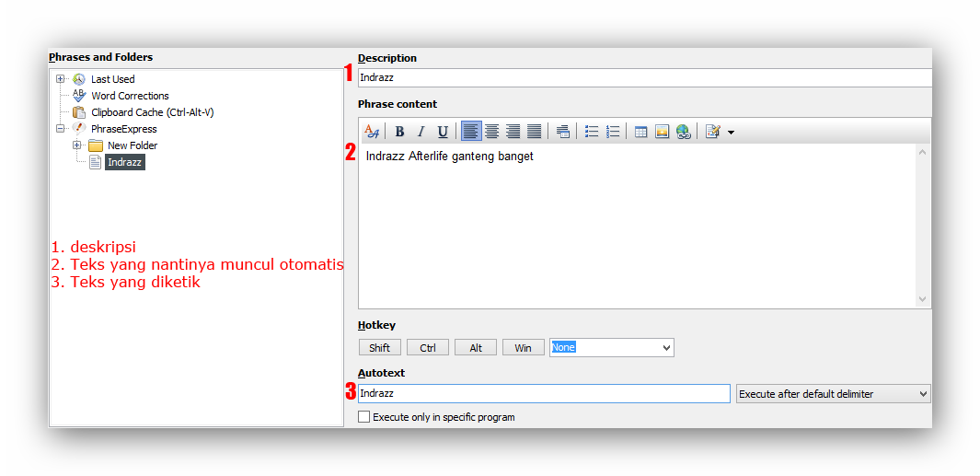The image size is (980, 476).
Task: Click phrase content scrollbar down arrow
Action: tap(923, 299)
